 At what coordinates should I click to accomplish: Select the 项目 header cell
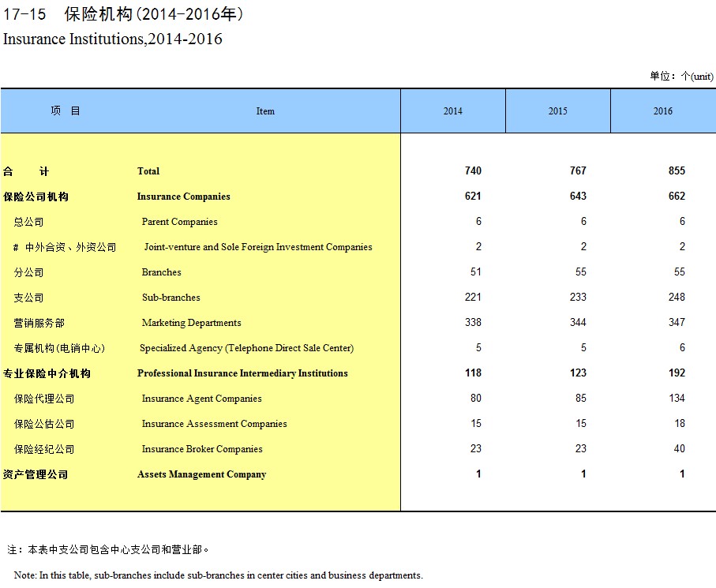[x=66, y=111]
